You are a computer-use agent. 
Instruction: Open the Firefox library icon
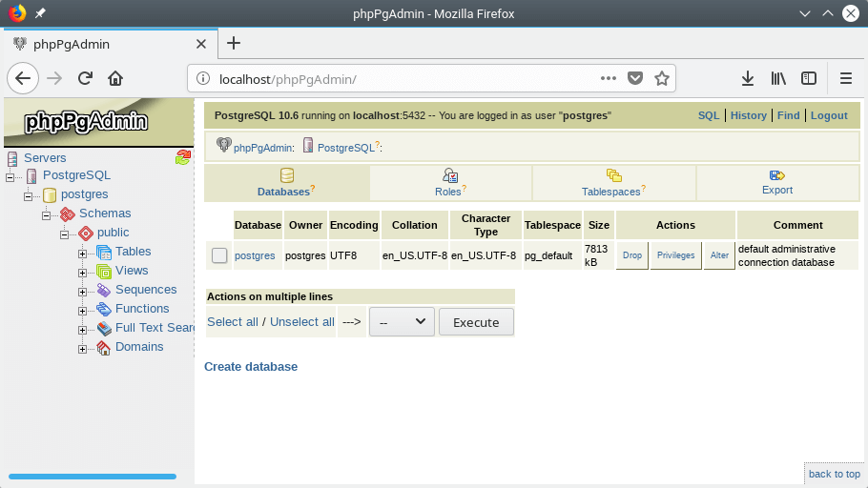(x=778, y=78)
